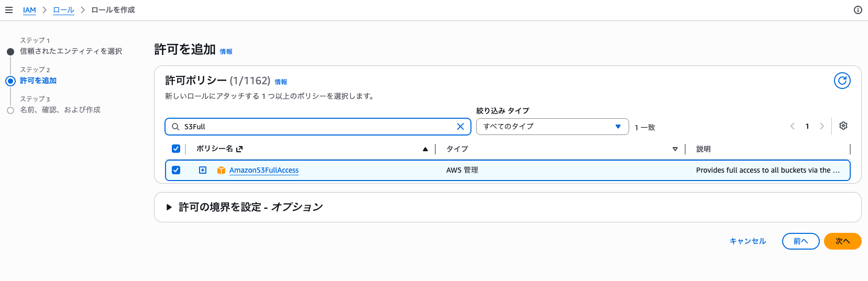Go to previous page of results
868x281 pixels.
tap(793, 126)
